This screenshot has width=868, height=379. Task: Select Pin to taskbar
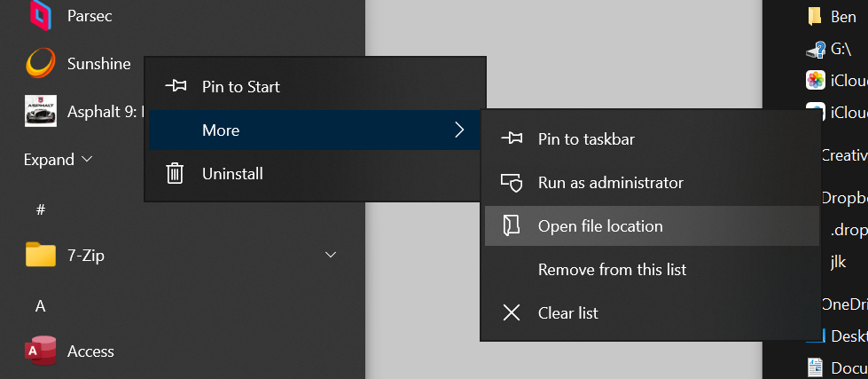pos(585,138)
